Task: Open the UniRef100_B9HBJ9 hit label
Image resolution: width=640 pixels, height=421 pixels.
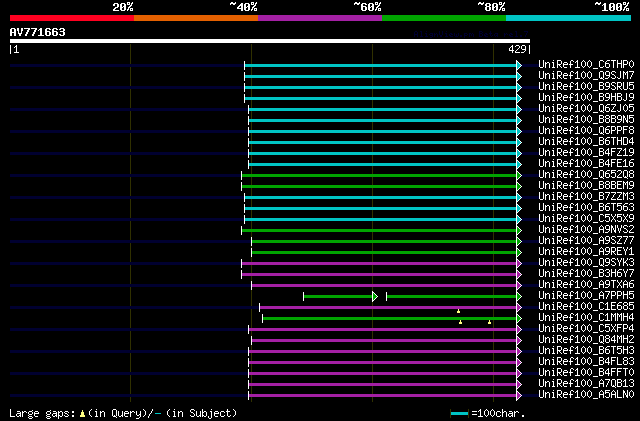Action: 587,98
